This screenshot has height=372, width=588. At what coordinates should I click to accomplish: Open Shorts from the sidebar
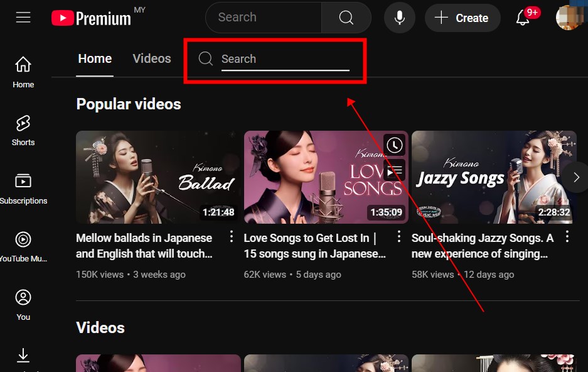[x=23, y=130]
